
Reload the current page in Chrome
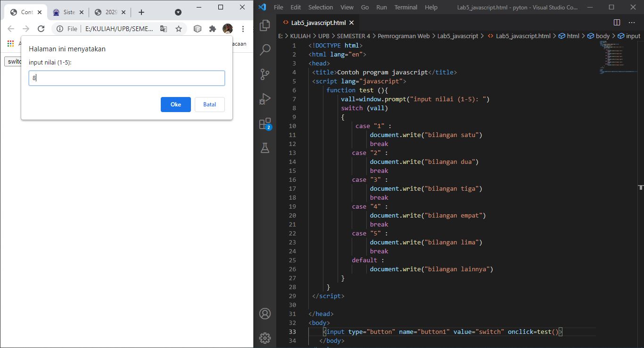click(x=41, y=29)
